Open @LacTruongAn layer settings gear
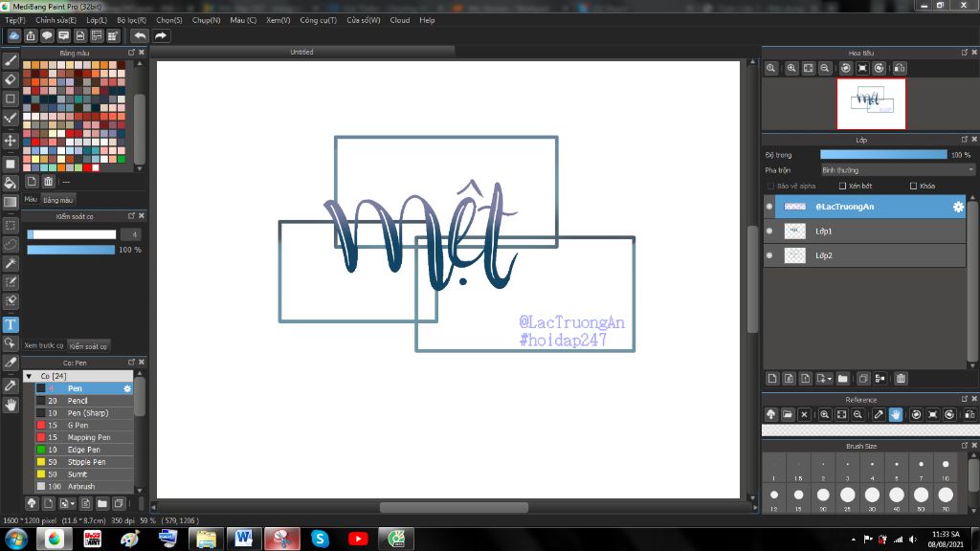The height and width of the screenshot is (551, 980). tap(958, 207)
